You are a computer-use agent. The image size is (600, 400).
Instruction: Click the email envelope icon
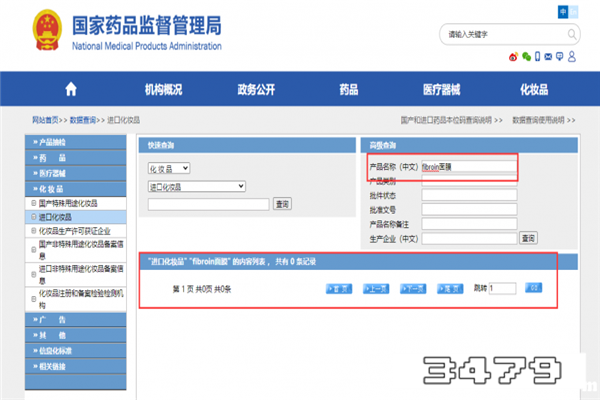(x=549, y=57)
